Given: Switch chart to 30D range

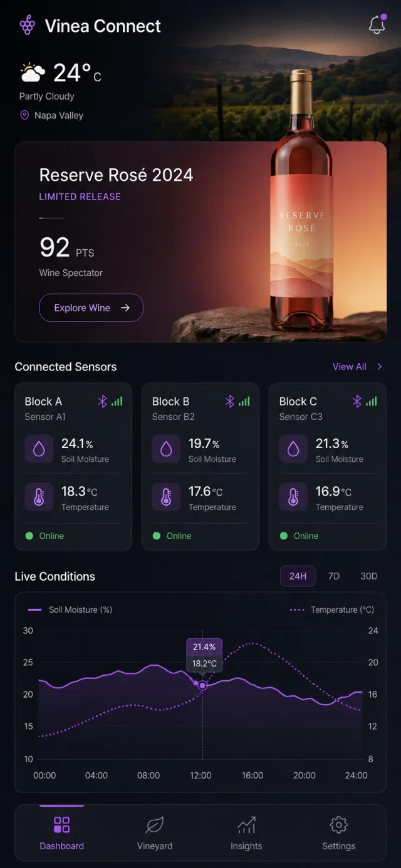Looking at the screenshot, I should pyautogui.click(x=369, y=576).
